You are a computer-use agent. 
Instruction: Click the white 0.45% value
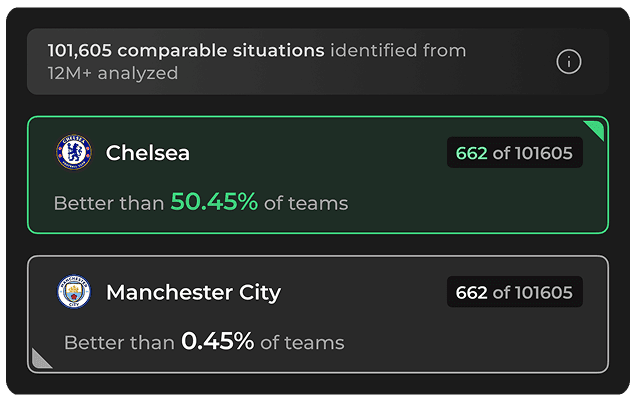217,342
